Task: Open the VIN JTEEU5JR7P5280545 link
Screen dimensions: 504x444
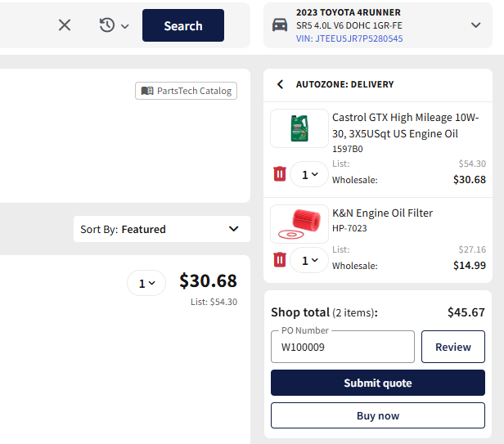Action: pyautogui.click(x=349, y=38)
